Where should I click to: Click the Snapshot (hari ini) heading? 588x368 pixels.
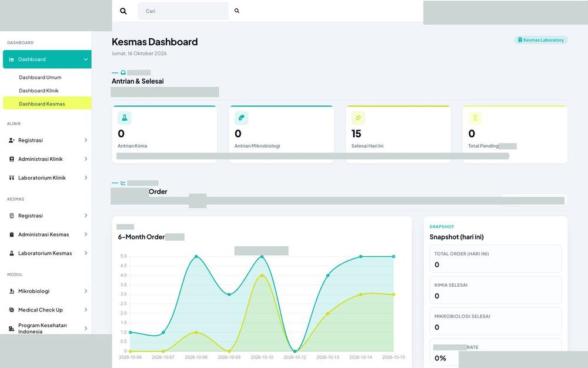(x=457, y=237)
